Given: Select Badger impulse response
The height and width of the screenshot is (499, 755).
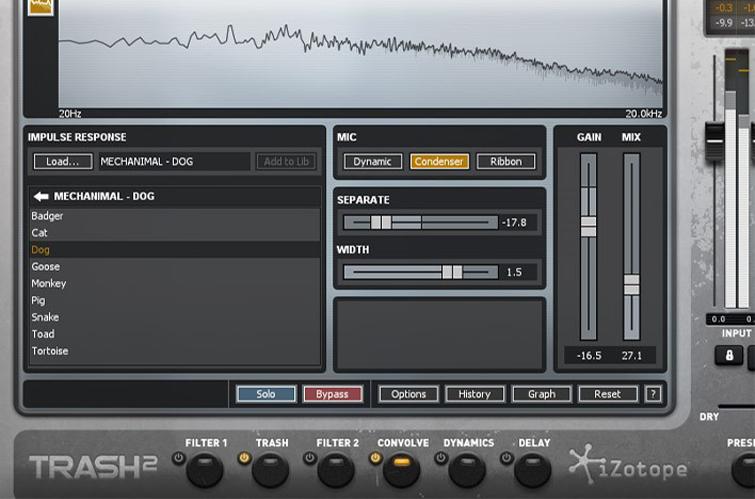Looking at the screenshot, I should pos(174,216).
